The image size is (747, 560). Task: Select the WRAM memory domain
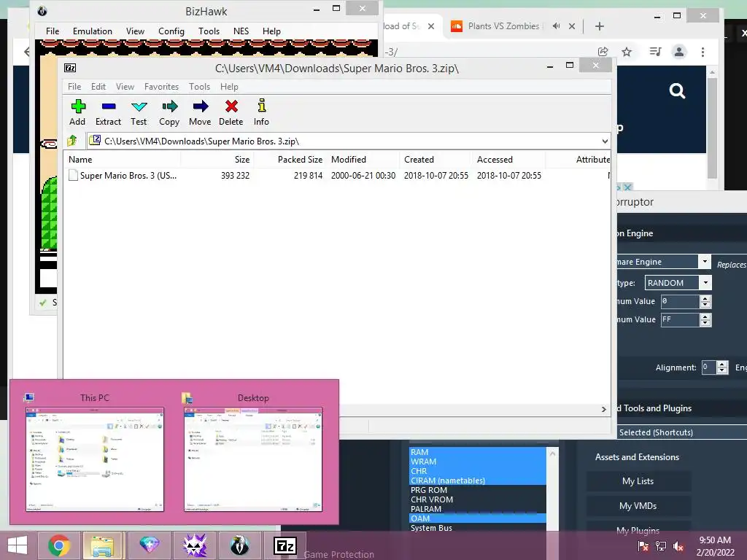tap(477, 462)
